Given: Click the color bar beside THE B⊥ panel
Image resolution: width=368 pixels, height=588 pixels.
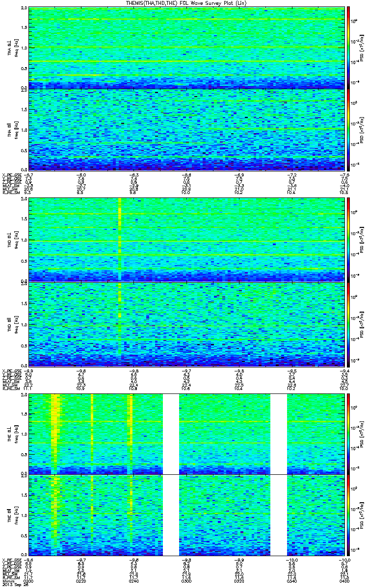Looking at the screenshot, I should coord(348,433).
